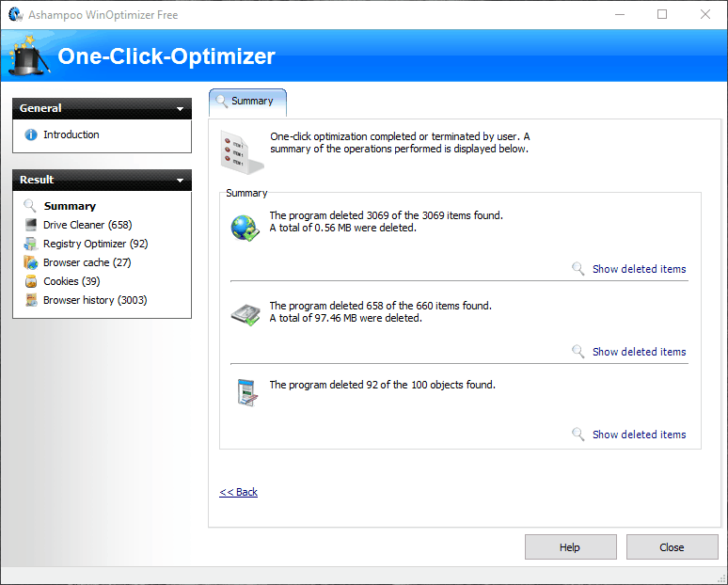Click the Registry Optimizer icon in sidebar
Image resolution: width=728 pixels, height=585 pixels.
coord(31,244)
